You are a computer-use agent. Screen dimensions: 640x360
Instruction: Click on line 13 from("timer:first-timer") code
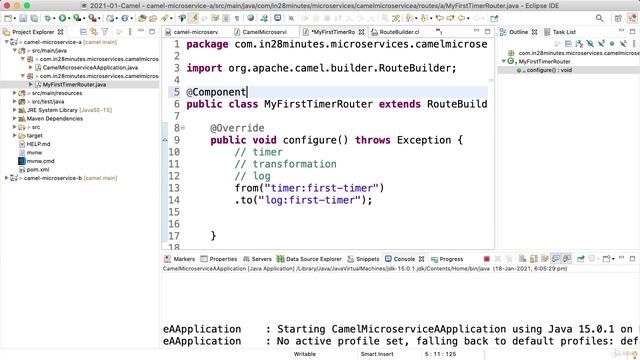(309, 188)
